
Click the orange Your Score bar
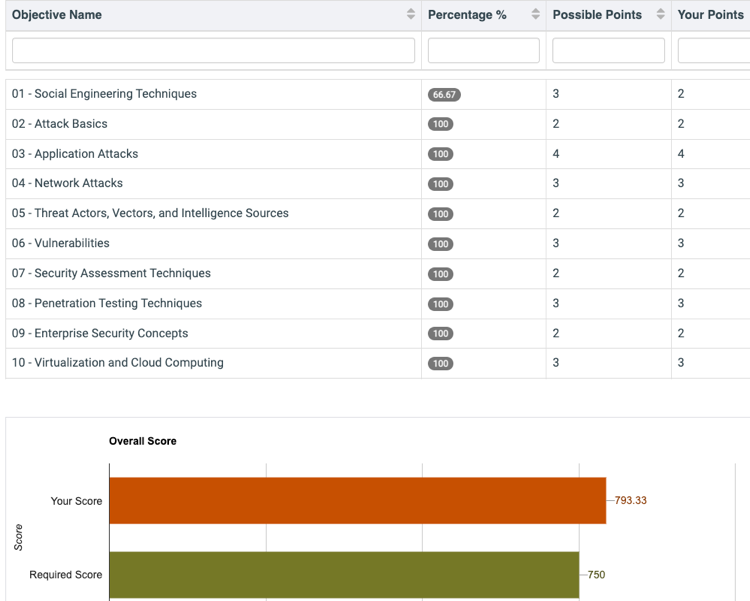pos(357,500)
